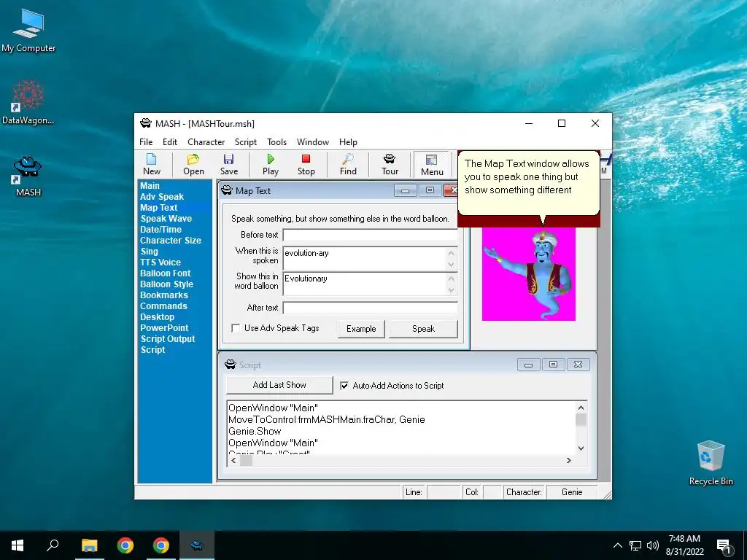
Task: Open Balloon Style sidebar entry
Action: click(167, 284)
